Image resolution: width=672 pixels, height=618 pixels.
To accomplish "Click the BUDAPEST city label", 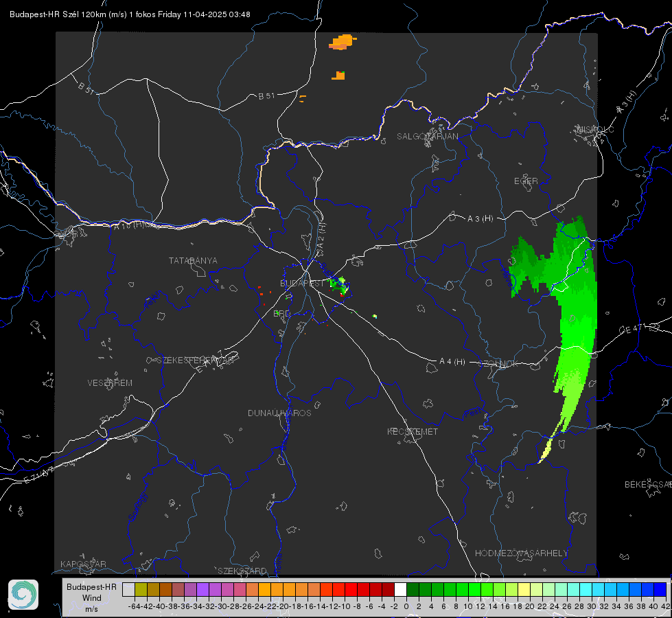I will click(302, 284).
